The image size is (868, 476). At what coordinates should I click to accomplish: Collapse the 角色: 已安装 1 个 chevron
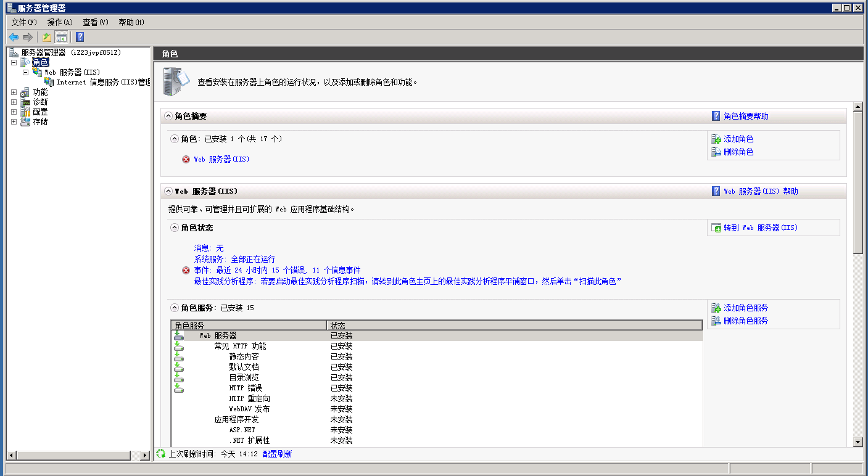(175, 139)
